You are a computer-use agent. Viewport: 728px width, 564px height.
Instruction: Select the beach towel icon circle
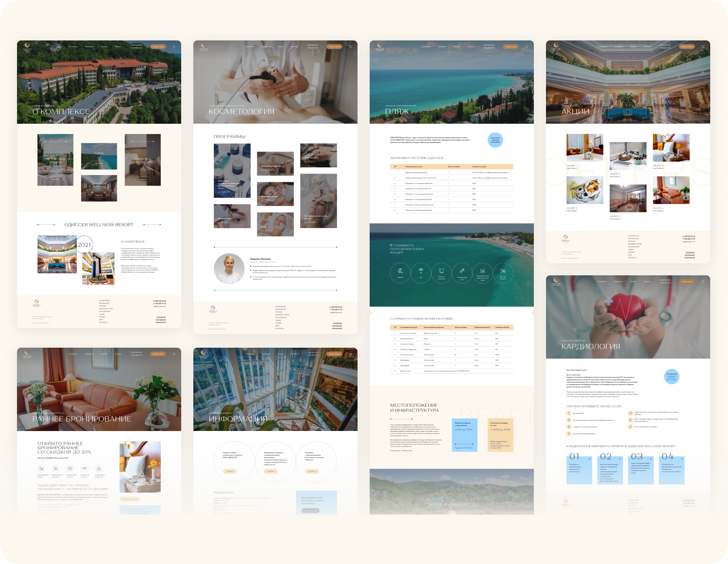coord(441,273)
